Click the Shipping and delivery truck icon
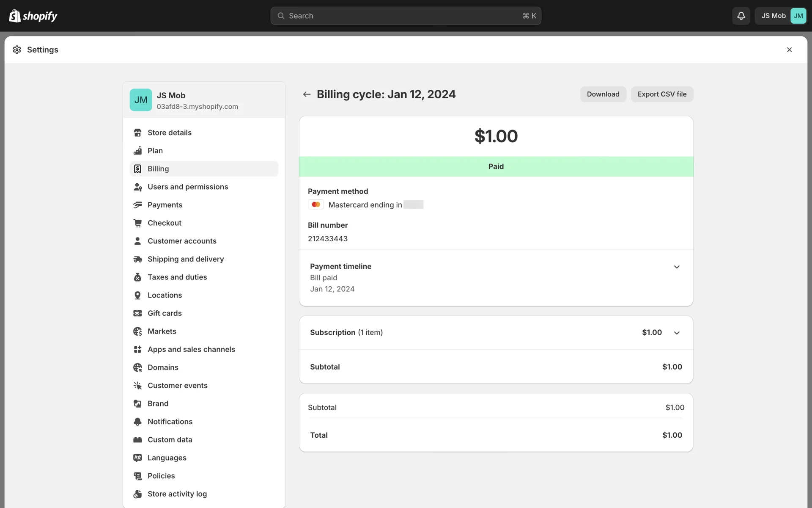This screenshot has width=812, height=508. pyautogui.click(x=137, y=259)
